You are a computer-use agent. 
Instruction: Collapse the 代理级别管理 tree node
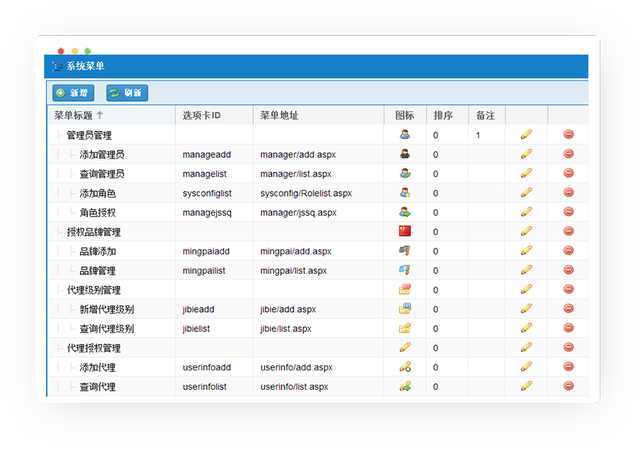[59, 290]
